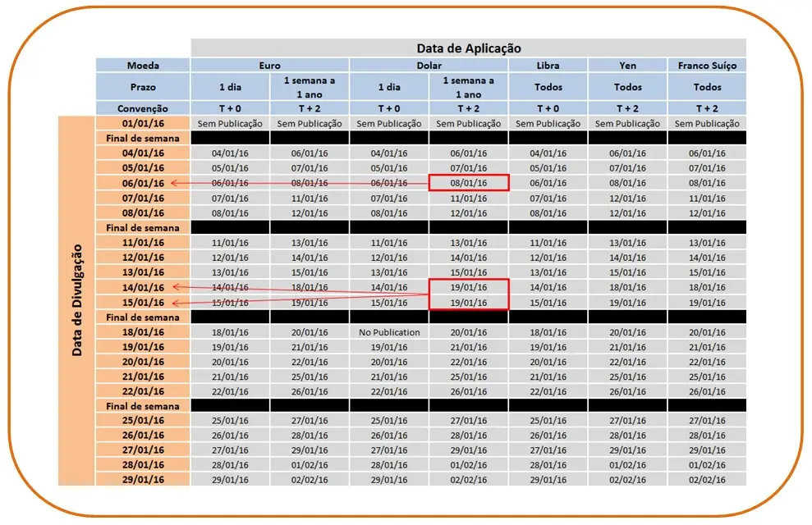This screenshot has width=812, height=525.
Task: Select the 06/01/16 orange row label
Action: tap(143, 183)
